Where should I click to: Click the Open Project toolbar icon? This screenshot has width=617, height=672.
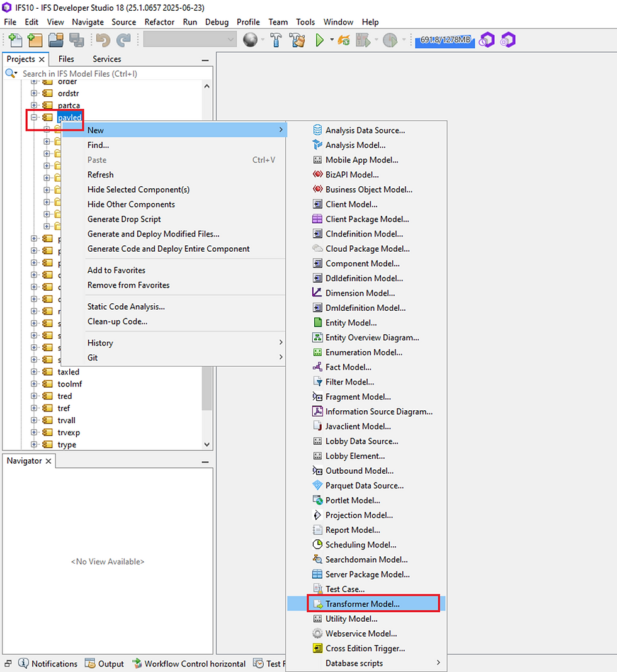tap(56, 40)
